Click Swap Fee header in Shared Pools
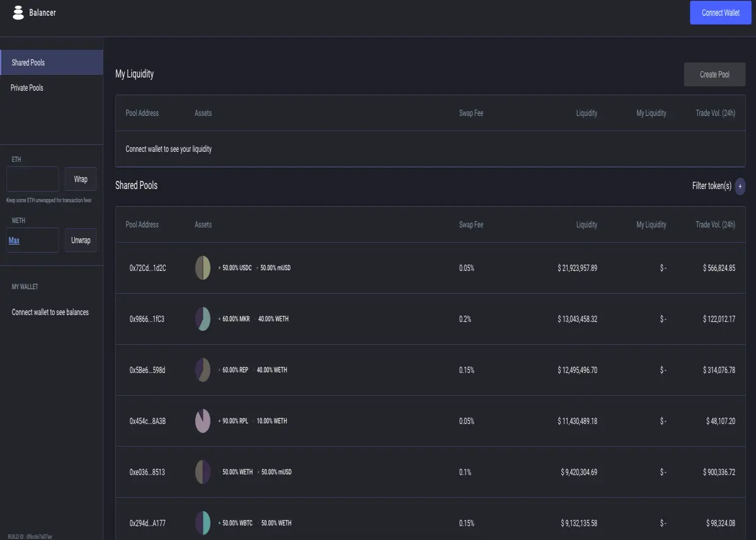Image resolution: width=756 pixels, height=540 pixels. [x=471, y=224]
